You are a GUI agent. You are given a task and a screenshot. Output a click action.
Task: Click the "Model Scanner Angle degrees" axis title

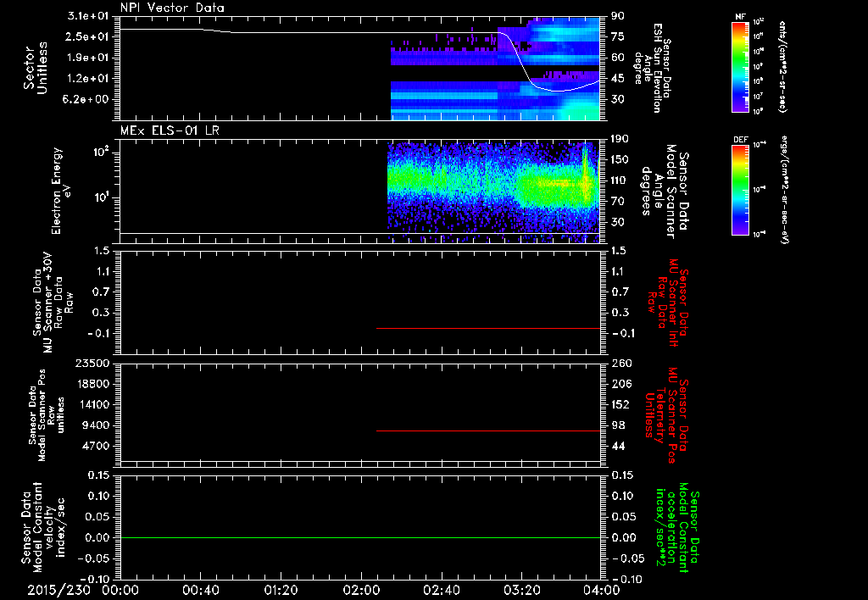(x=665, y=192)
